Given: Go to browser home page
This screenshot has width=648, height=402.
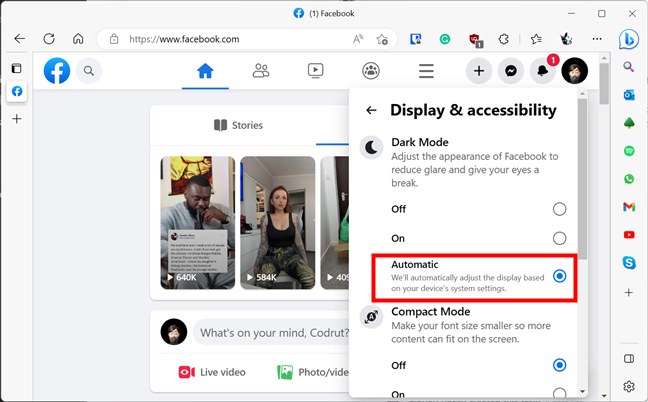Looking at the screenshot, I should click(x=78, y=39).
